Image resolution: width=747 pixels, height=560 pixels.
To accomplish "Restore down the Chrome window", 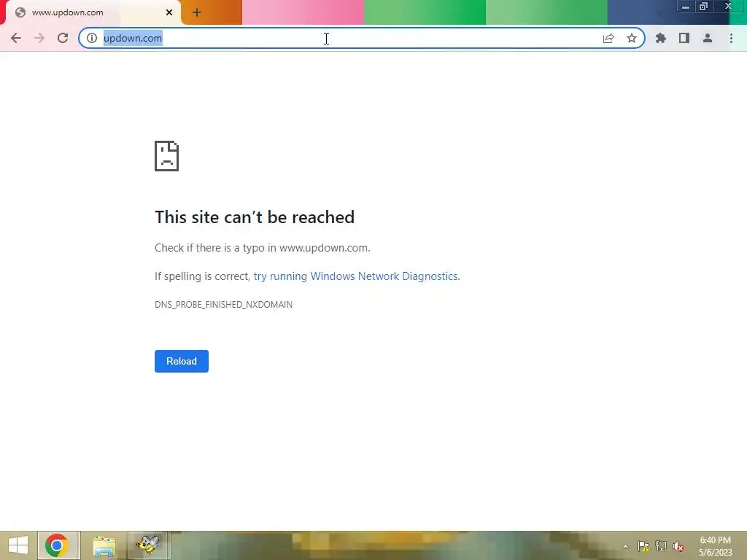I will pyautogui.click(x=704, y=6).
